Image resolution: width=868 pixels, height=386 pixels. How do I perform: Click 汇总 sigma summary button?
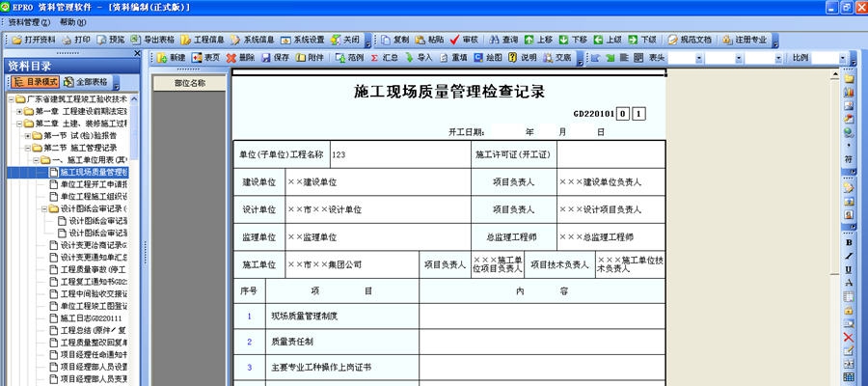tap(384, 58)
